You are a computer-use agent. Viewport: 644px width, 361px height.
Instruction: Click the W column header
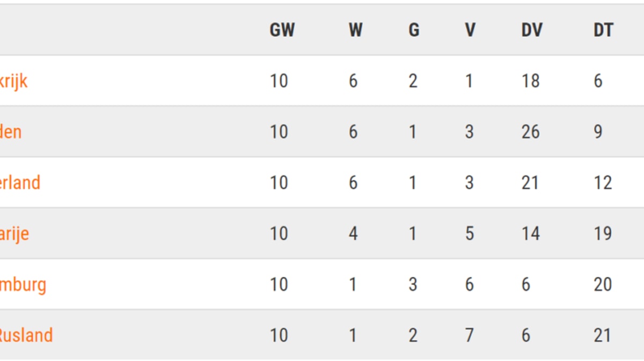[355, 30]
